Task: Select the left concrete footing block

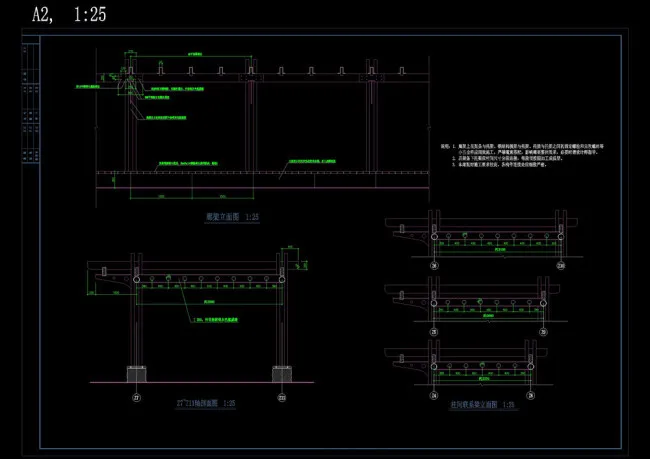Action: pyautogui.click(x=137, y=374)
